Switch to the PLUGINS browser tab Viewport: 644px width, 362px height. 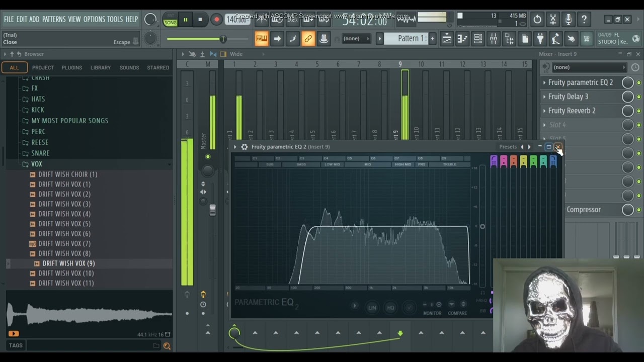point(72,67)
